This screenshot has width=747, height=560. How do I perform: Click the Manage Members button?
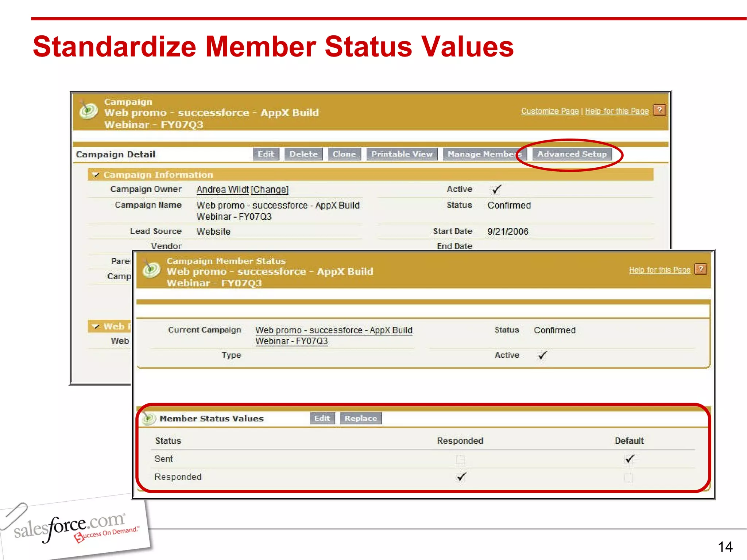point(484,154)
